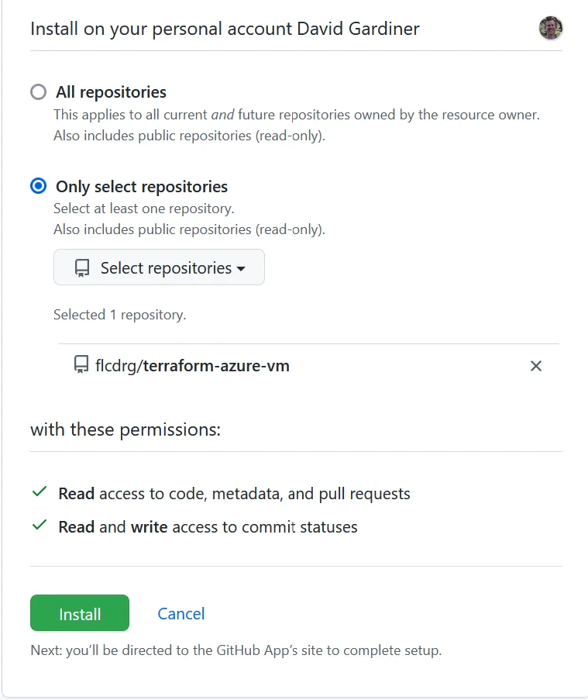Click the 'Selected 1 repository.' status text
This screenshot has height=700, width=588.
click(119, 315)
